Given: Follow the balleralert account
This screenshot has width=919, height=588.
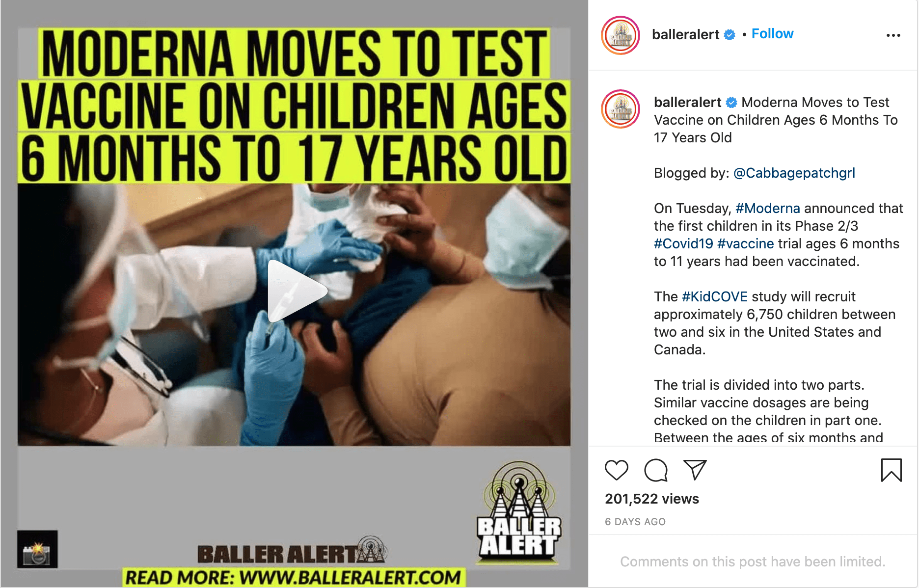Looking at the screenshot, I should tap(772, 34).
